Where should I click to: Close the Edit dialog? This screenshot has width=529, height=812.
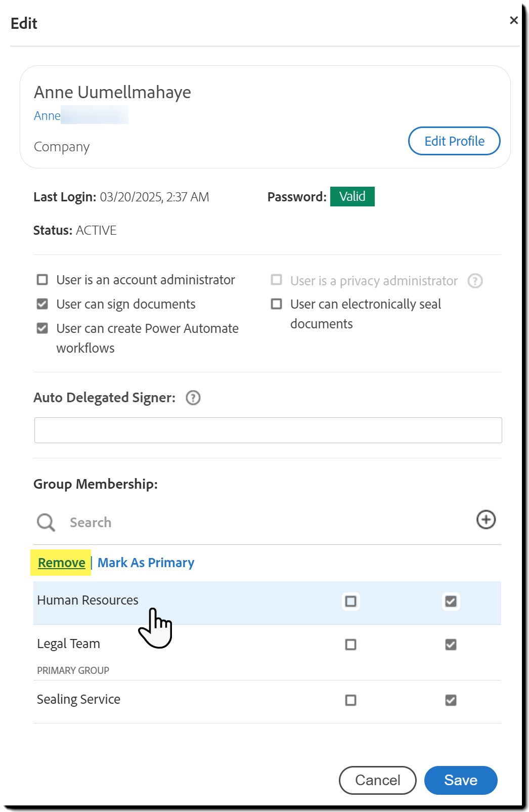click(514, 20)
